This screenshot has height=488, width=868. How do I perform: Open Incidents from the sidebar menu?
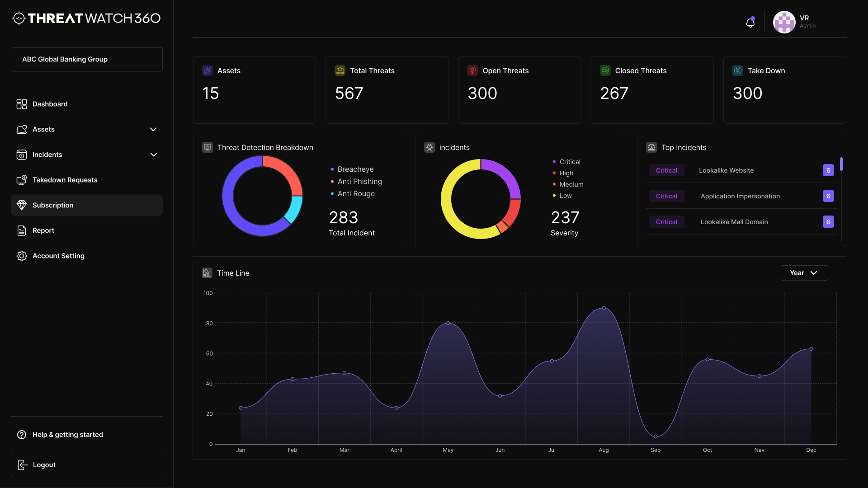47,155
